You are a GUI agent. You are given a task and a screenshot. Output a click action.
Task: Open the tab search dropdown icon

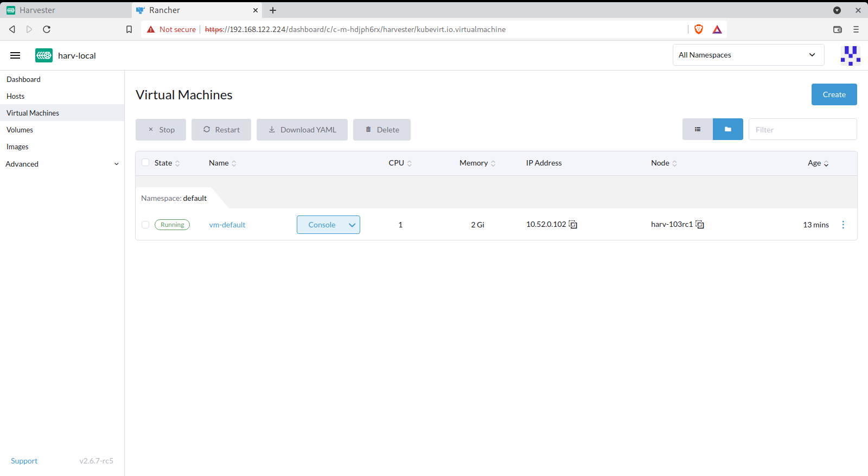[x=837, y=10]
